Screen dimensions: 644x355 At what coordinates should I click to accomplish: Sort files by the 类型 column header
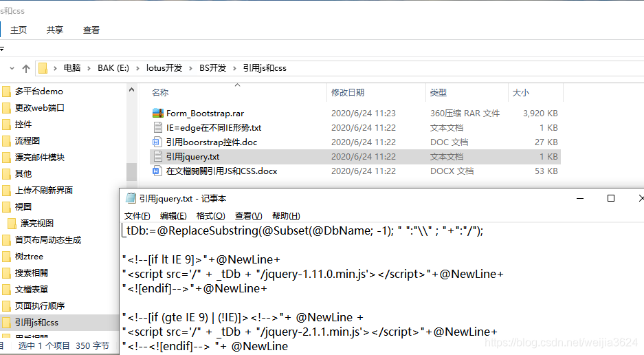438,93
